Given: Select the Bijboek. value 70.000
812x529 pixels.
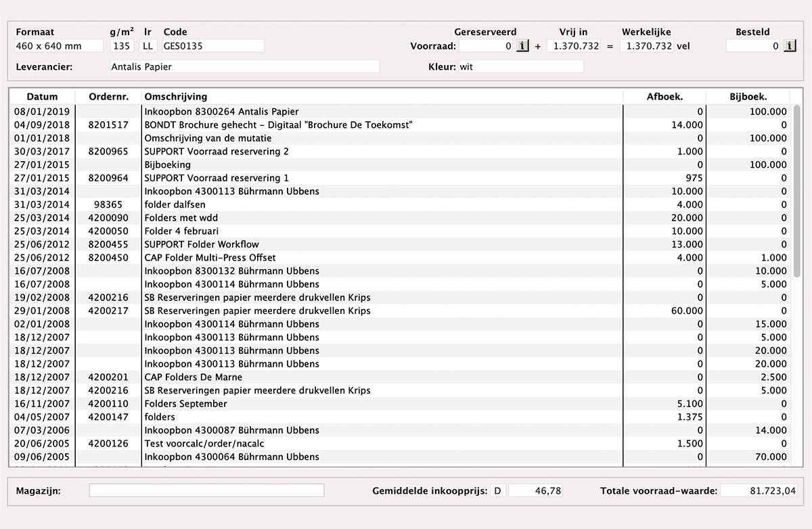Looking at the screenshot, I should tap(770, 457).
